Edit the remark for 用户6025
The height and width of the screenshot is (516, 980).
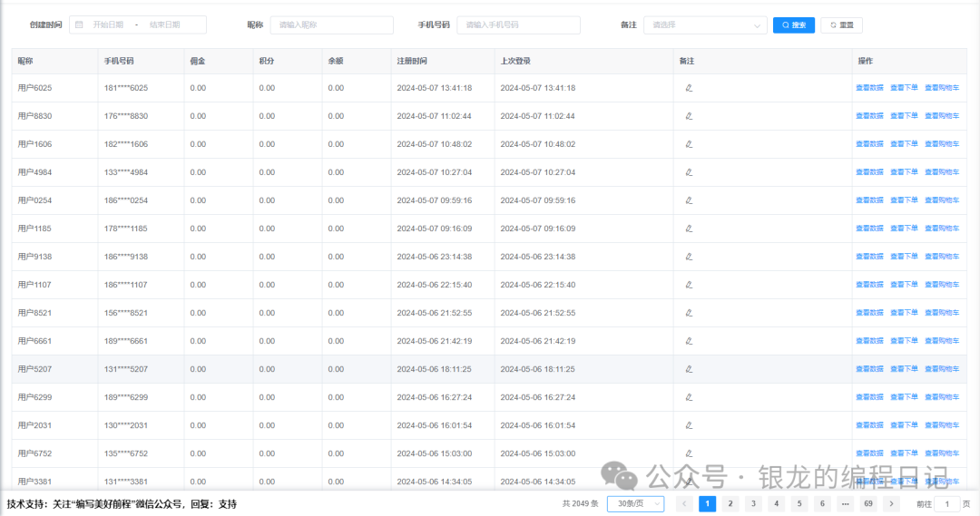tap(689, 88)
